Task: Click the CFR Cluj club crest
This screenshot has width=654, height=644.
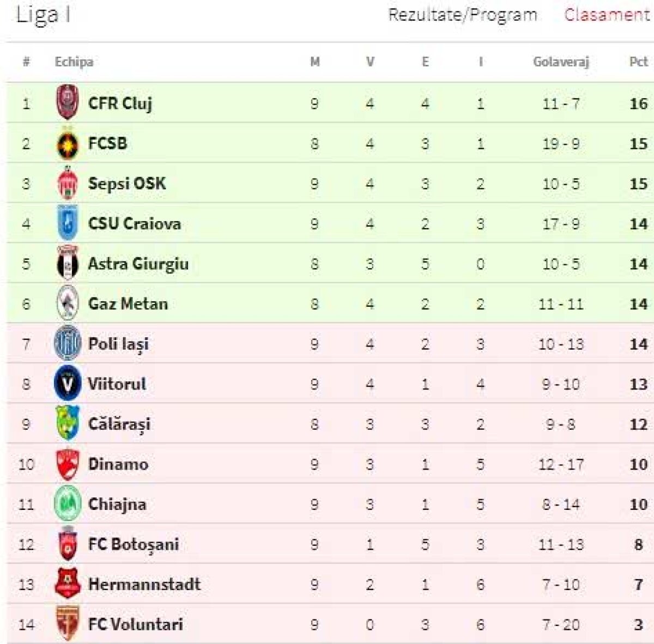Action: 68,102
